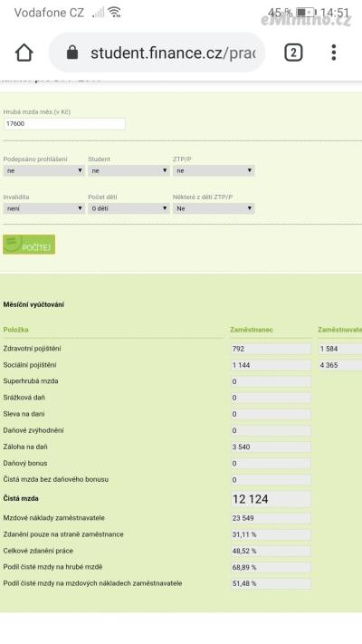Open the ZTP/P dropdown
The width and height of the screenshot is (362, 644).
click(x=214, y=170)
